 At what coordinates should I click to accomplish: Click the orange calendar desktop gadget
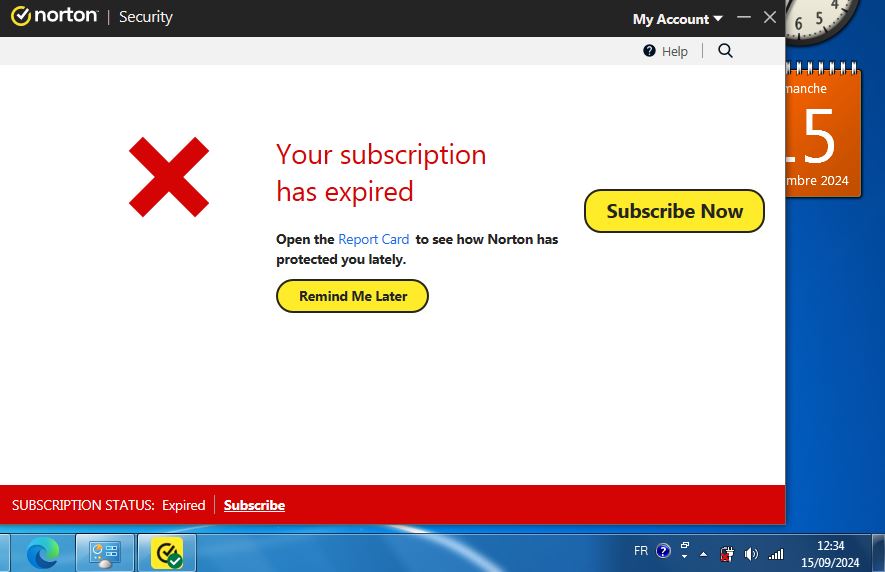[x=823, y=130]
